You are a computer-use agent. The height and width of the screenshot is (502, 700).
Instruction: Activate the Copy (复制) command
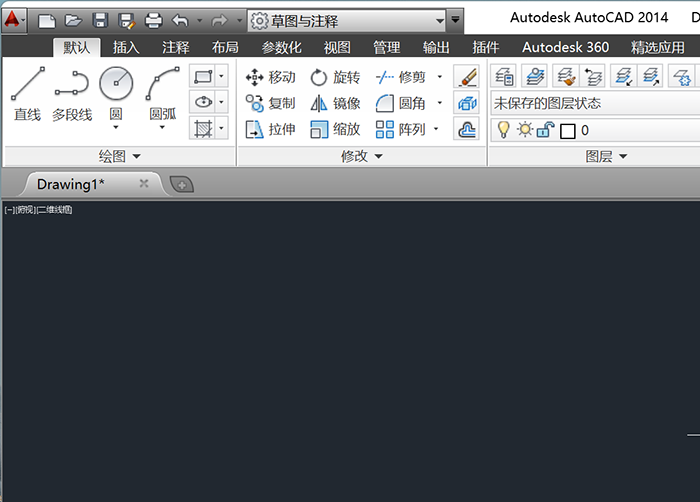point(271,103)
